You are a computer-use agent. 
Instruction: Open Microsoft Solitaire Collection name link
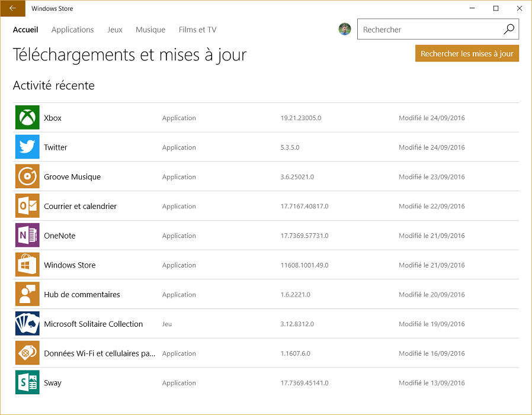pyautogui.click(x=93, y=324)
